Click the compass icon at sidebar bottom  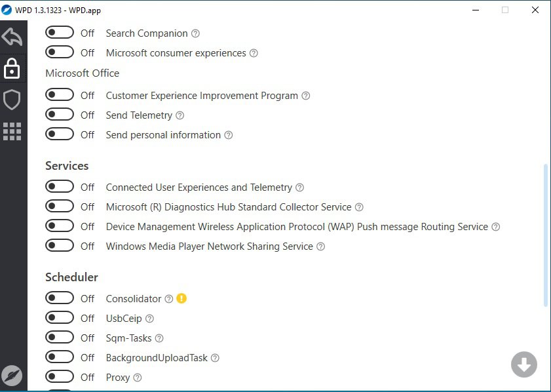tap(12, 375)
